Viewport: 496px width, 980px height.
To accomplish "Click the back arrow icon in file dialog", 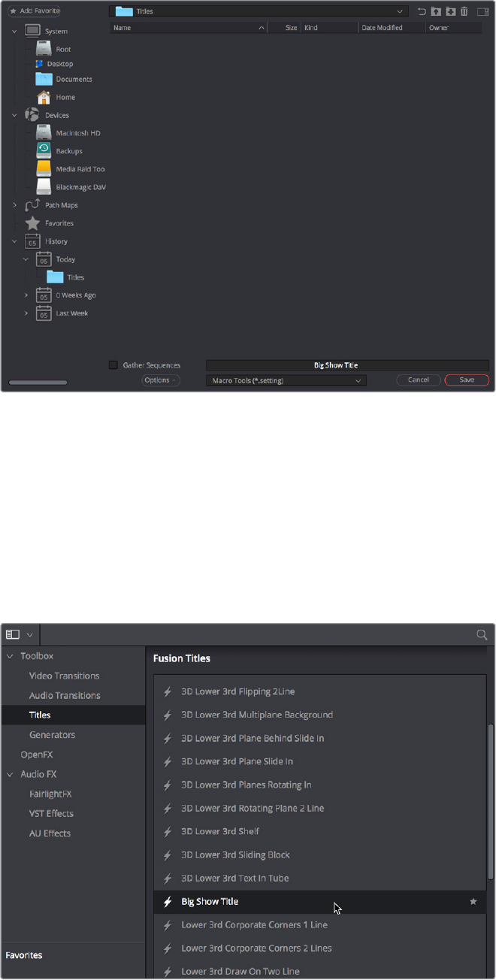I will tap(422, 11).
